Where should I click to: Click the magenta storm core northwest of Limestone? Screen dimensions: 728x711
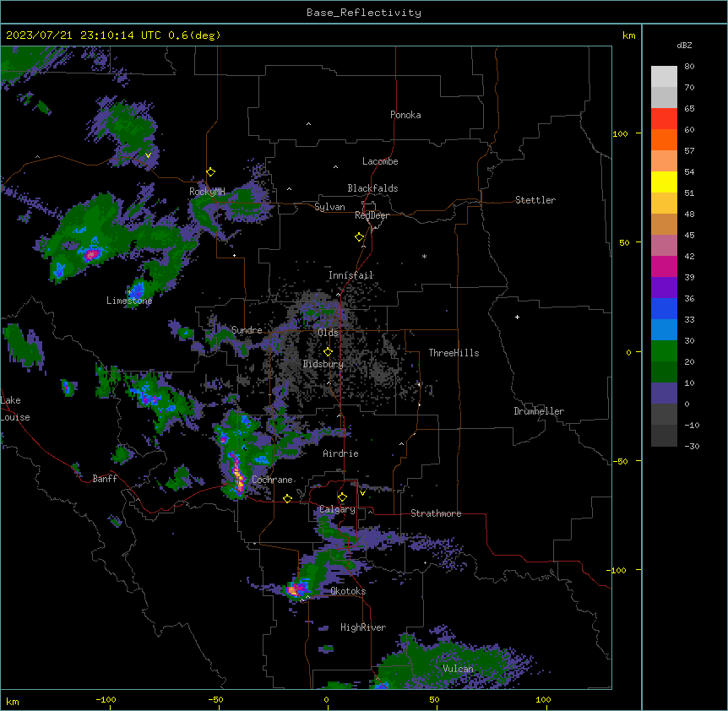click(x=91, y=254)
